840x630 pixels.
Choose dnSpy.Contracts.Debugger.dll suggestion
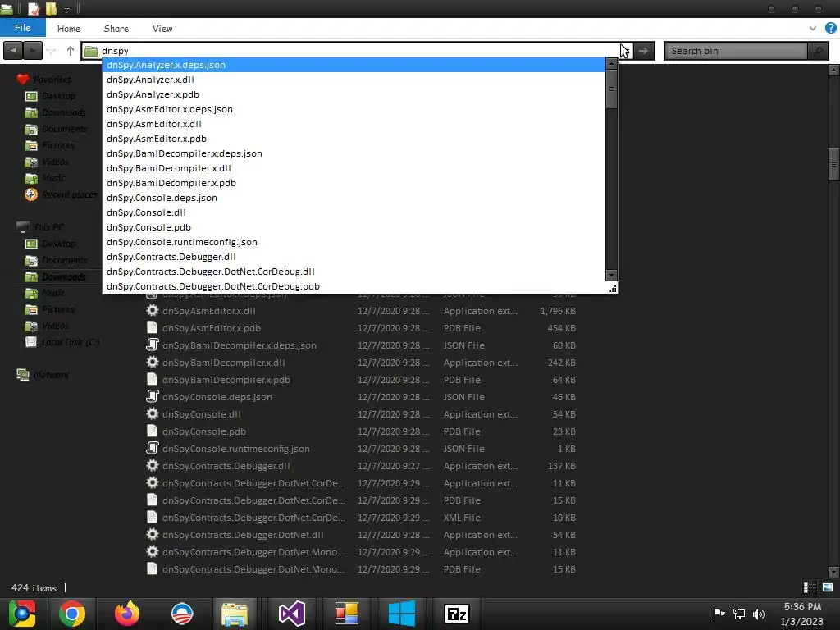point(354,257)
